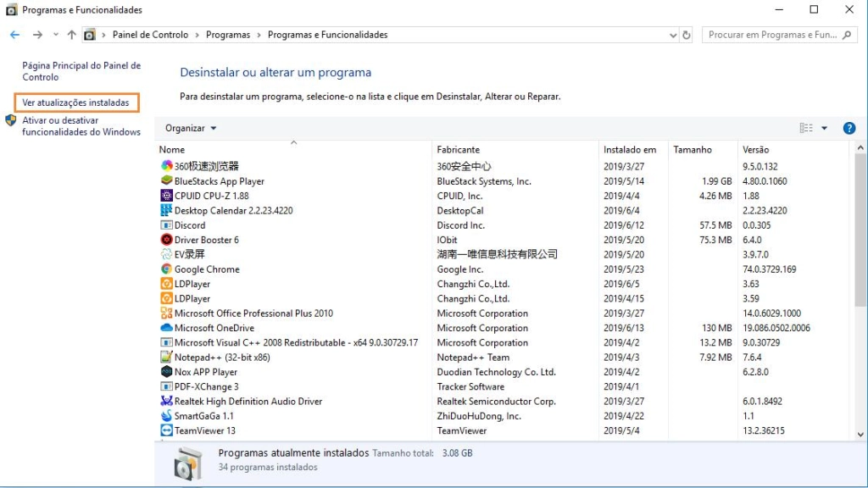This screenshot has height=488, width=868.
Task: Open recent locations dropdown arrow
Action: tap(55, 35)
